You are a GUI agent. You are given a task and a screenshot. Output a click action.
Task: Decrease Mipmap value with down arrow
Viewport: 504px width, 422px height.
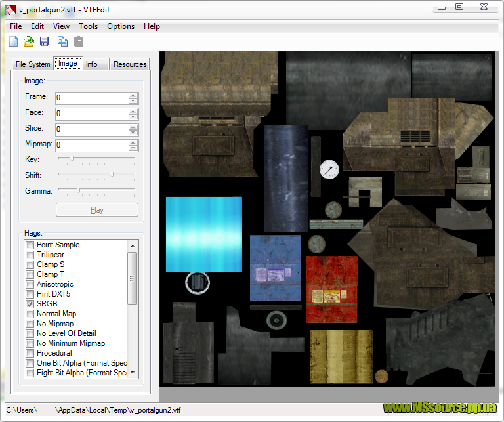point(133,148)
